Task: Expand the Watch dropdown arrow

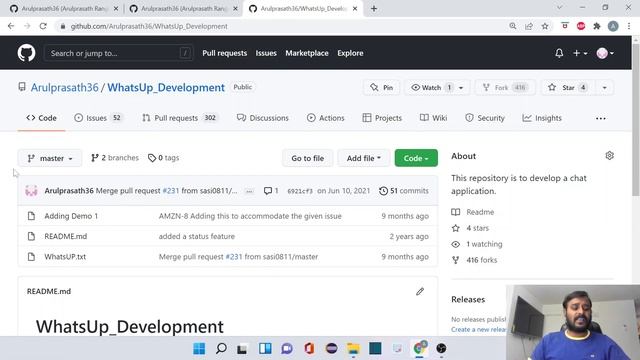Action: coord(461,88)
